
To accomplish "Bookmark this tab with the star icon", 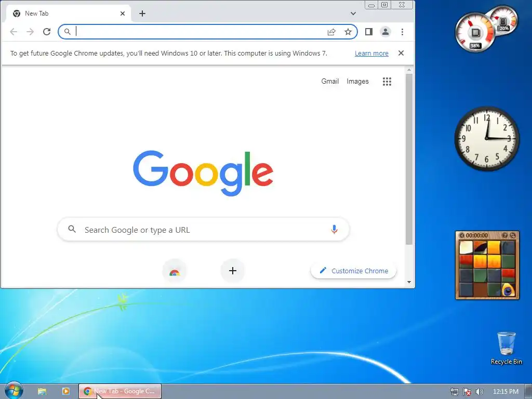I will point(348,32).
